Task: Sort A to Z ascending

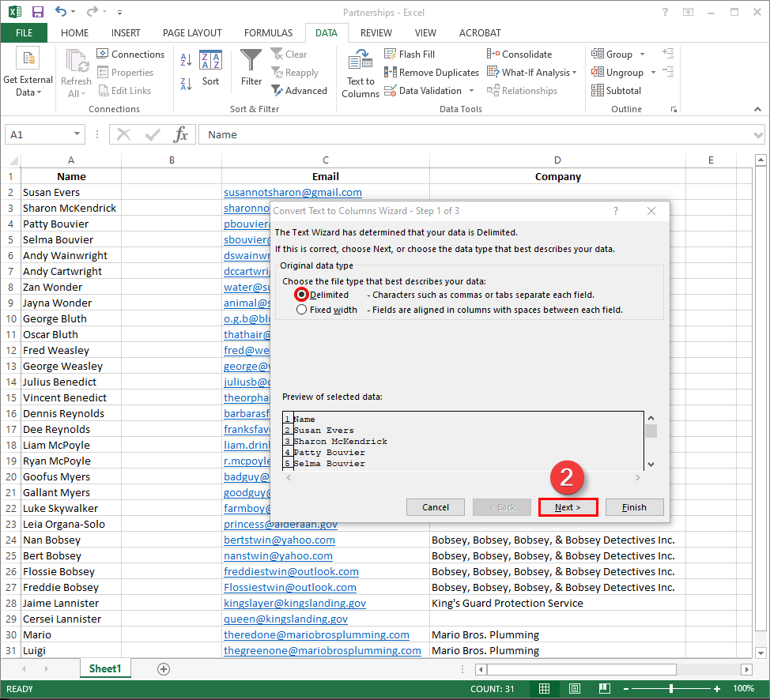Action: coord(186,59)
